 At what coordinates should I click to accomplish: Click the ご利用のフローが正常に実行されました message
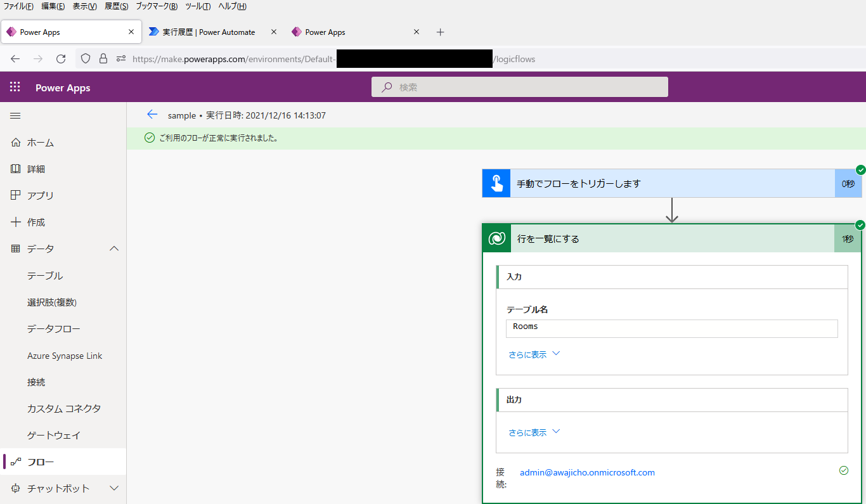click(x=219, y=138)
